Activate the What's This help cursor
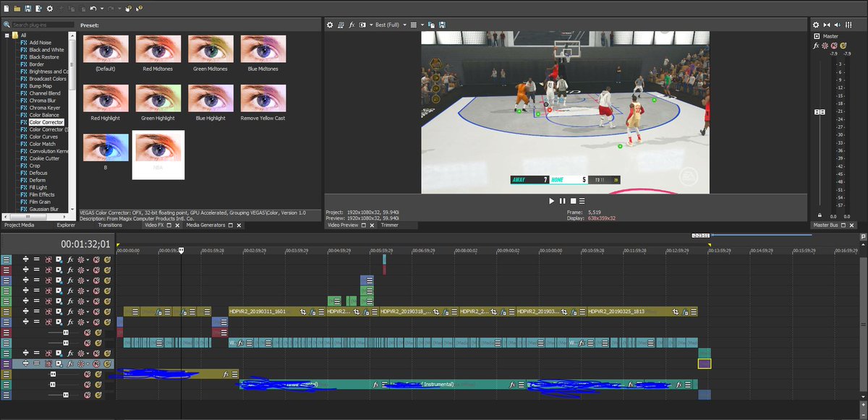The height and width of the screenshot is (420, 868). pos(138,9)
